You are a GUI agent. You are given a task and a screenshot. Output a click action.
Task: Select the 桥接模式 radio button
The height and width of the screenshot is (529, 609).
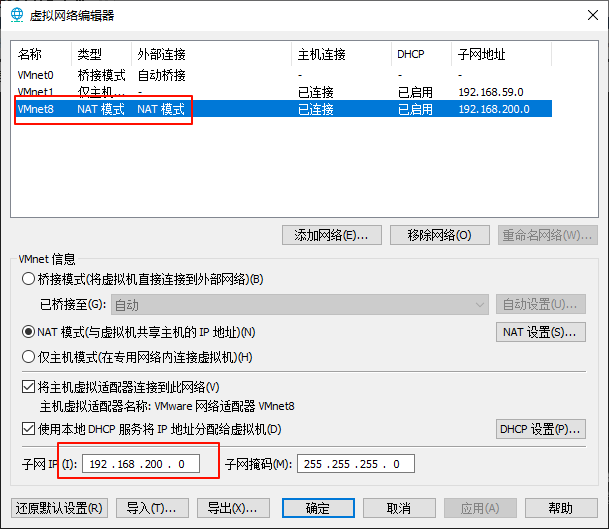(x=28, y=279)
